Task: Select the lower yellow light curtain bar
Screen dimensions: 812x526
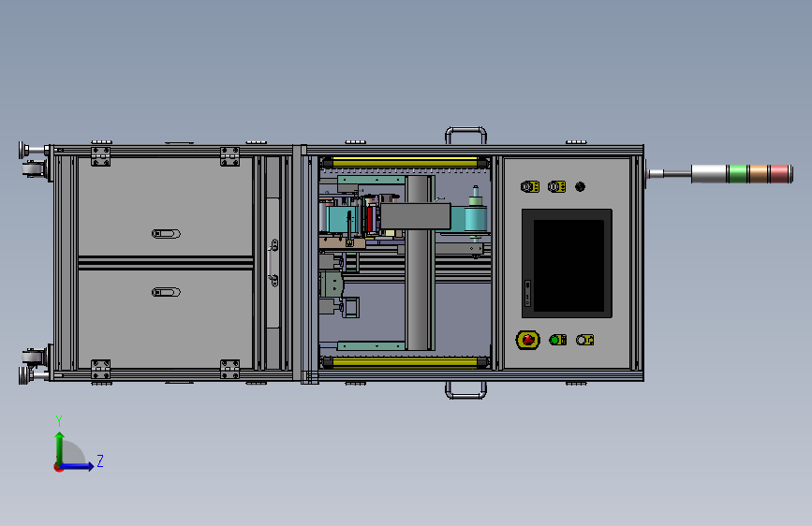Action: click(405, 362)
